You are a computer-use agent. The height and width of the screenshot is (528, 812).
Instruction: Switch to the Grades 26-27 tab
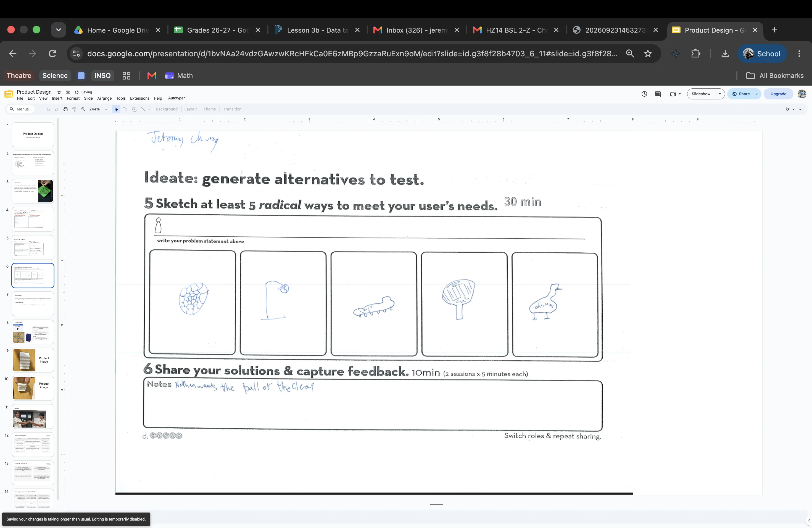(x=217, y=30)
